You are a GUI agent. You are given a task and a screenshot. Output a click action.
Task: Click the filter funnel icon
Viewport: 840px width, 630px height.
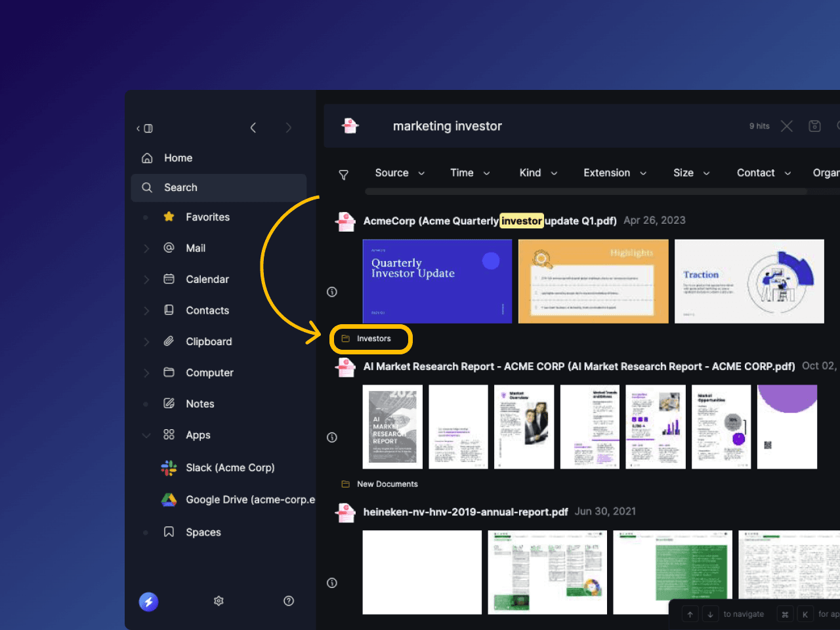coord(343,175)
